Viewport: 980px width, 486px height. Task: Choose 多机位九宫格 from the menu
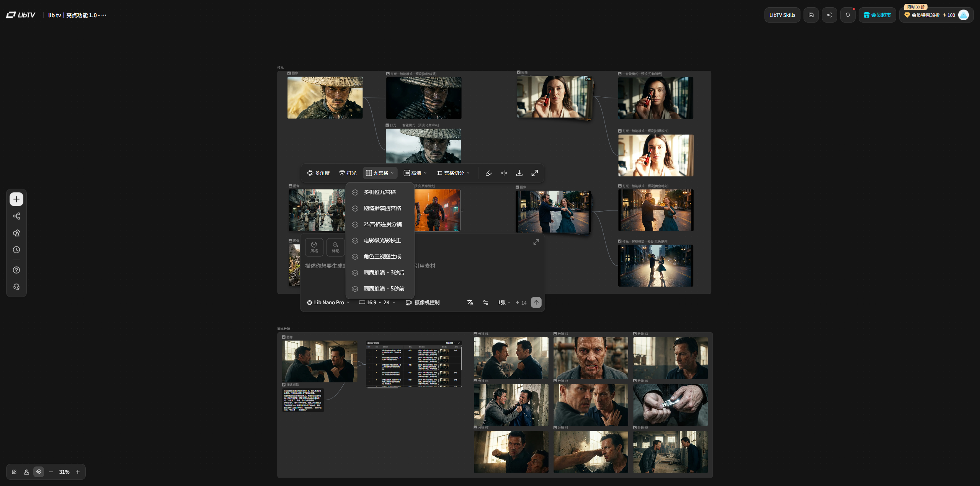[x=380, y=192]
